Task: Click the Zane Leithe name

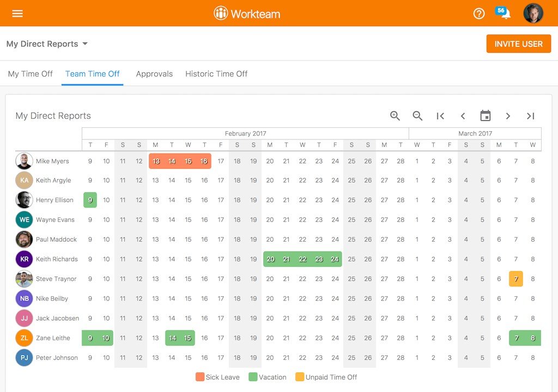Action: (x=53, y=338)
